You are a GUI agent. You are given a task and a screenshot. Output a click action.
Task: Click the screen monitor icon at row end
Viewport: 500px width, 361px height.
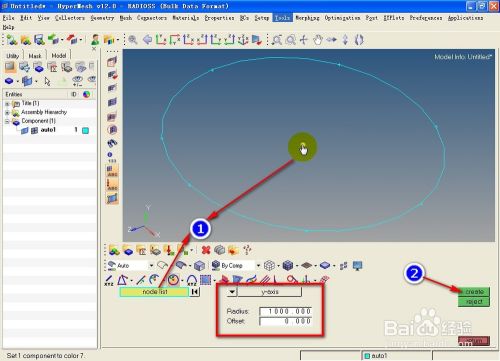358,266
